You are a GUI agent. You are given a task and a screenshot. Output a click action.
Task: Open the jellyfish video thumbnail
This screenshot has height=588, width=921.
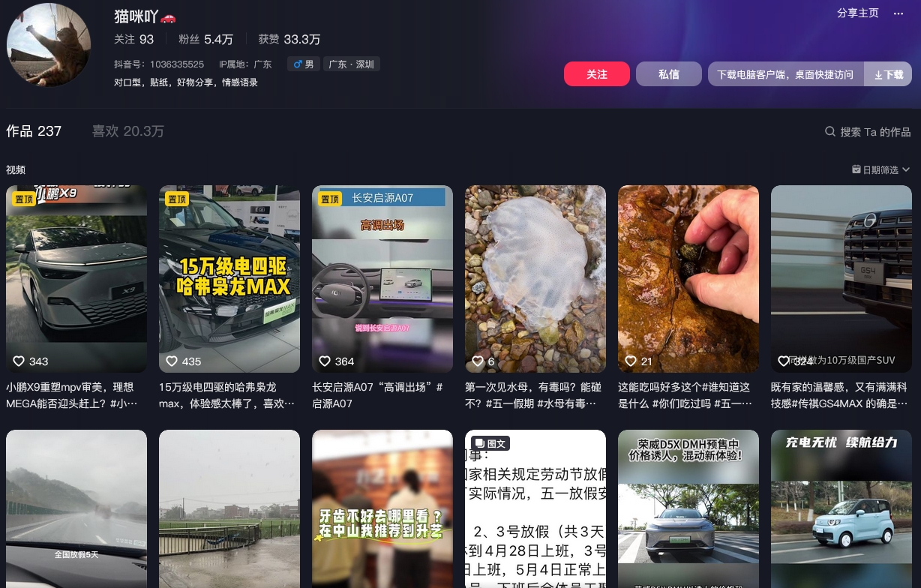(535, 279)
